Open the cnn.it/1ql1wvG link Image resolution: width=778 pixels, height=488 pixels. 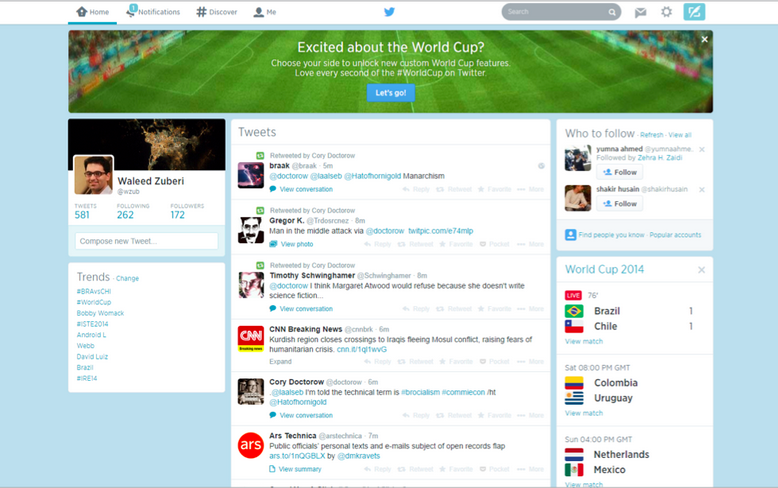pyautogui.click(x=362, y=350)
